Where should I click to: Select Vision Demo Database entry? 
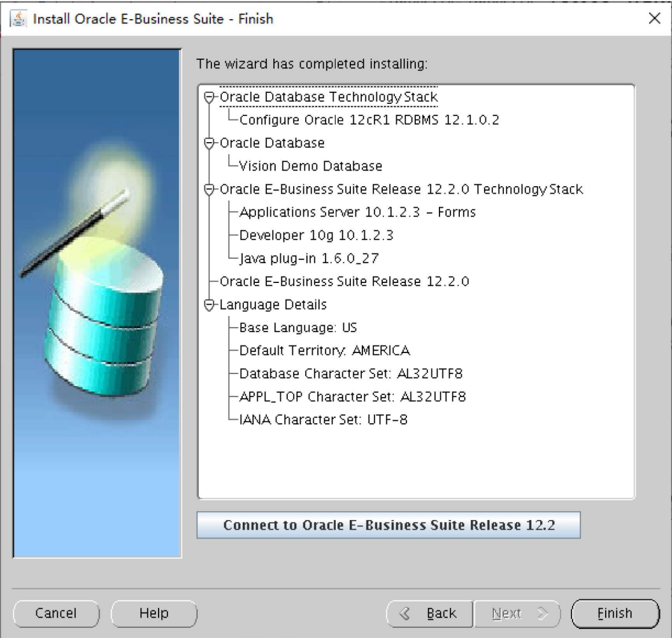310,166
